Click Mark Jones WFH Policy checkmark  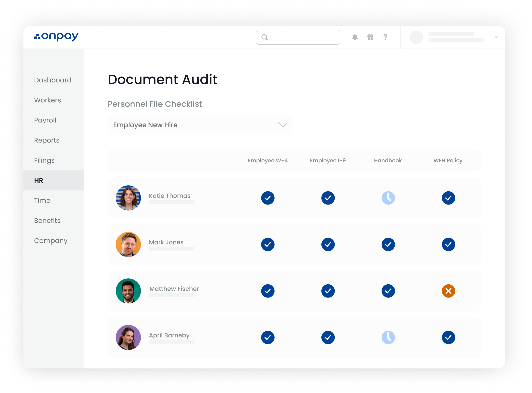pyautogui.click(x=448, y=244)
